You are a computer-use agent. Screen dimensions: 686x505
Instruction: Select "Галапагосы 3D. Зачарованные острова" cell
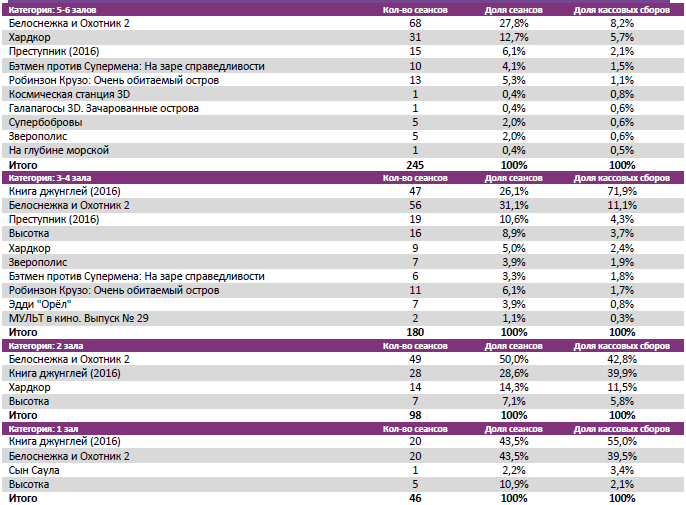(102, 107)
